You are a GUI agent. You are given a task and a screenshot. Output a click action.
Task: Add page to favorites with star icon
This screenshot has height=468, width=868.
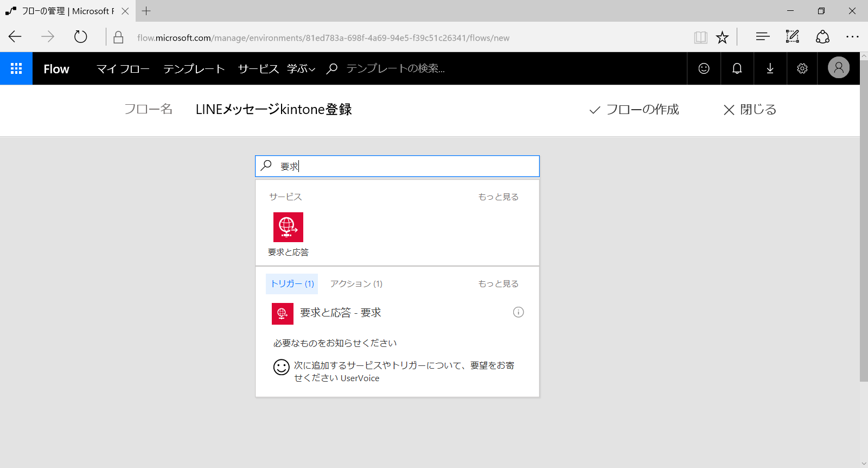tap(722, 37)
